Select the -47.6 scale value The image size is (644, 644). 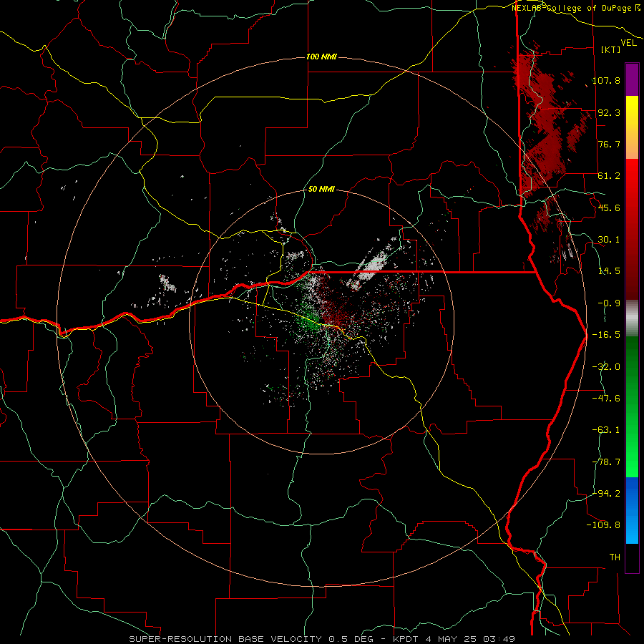click(x=606, y=398)
